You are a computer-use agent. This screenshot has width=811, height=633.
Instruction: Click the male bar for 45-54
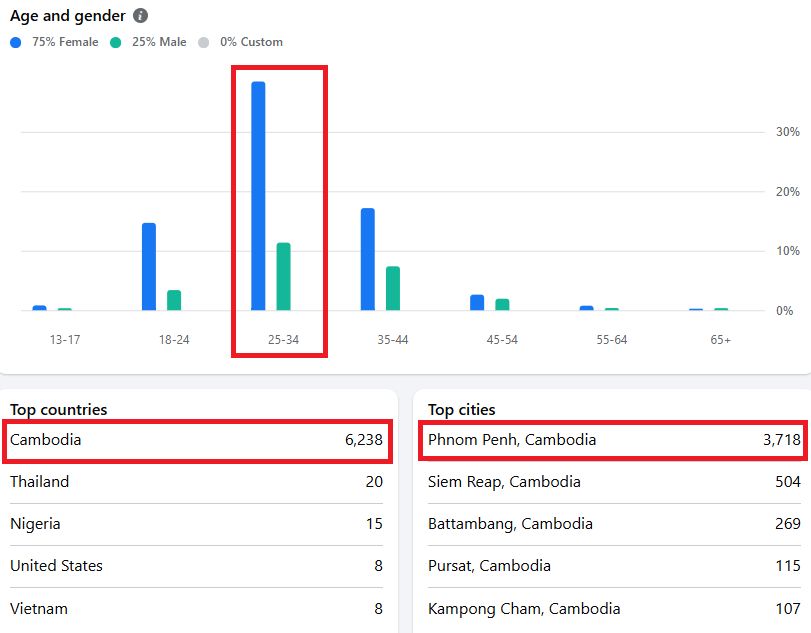click(502, 305)
